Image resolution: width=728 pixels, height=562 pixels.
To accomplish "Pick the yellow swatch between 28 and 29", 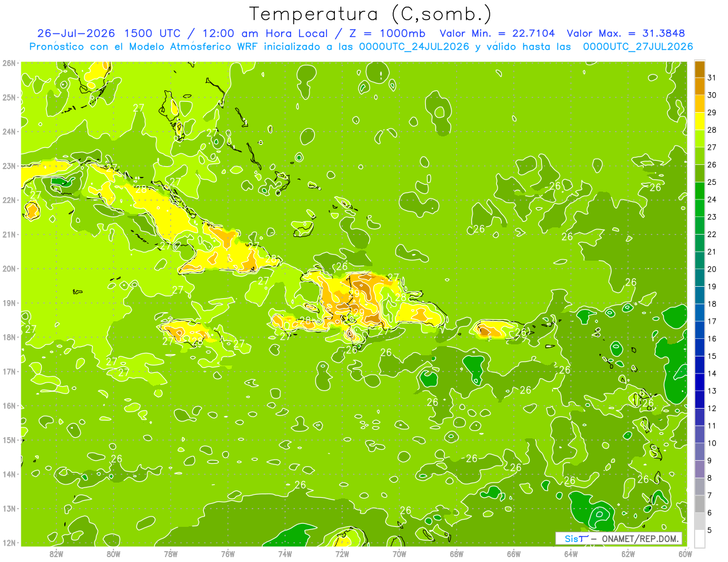I will click(x=699, y=121).
